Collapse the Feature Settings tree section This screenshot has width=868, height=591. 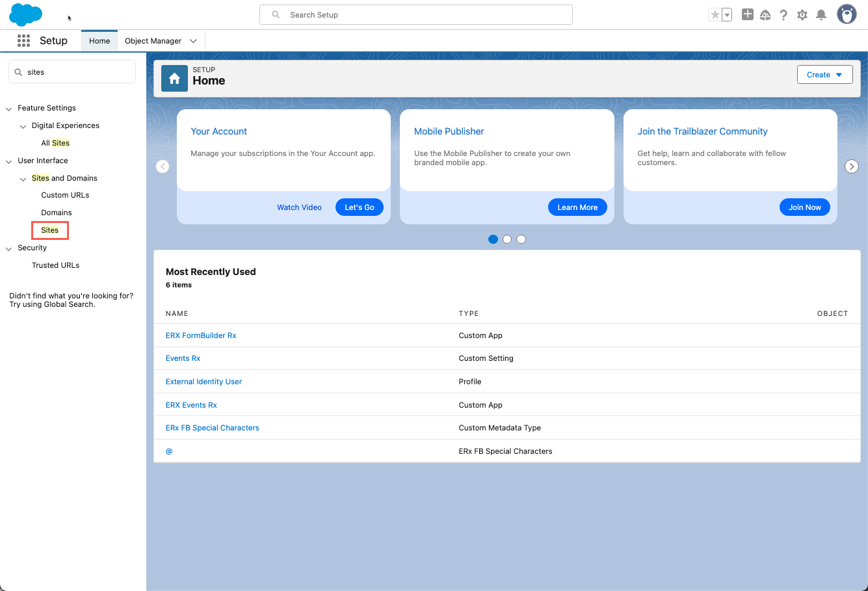[9, 109]
